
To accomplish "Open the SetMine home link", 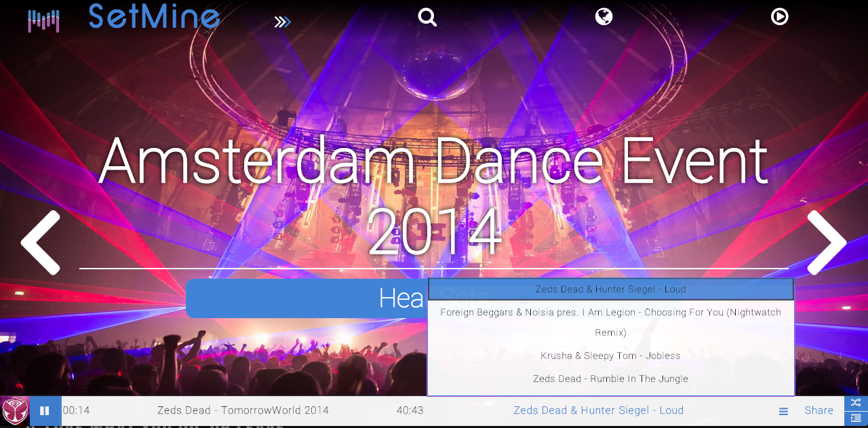I will pos(154,17).
